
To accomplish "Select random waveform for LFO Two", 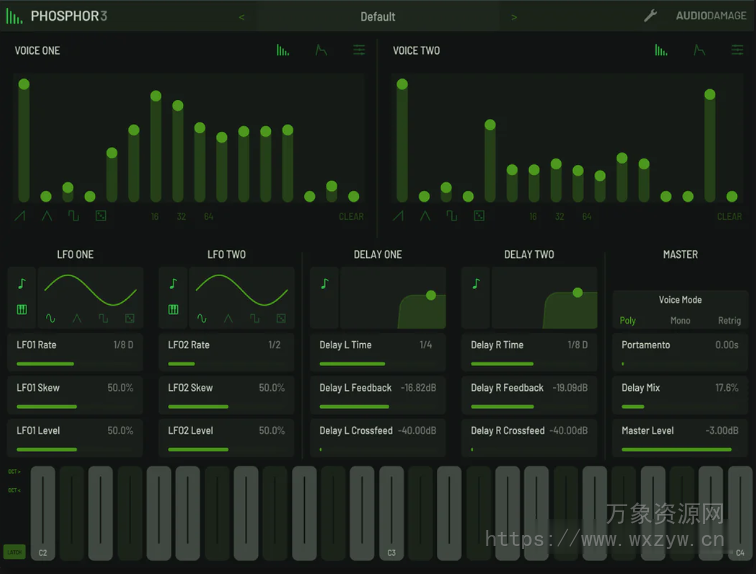I will point(281,319).
